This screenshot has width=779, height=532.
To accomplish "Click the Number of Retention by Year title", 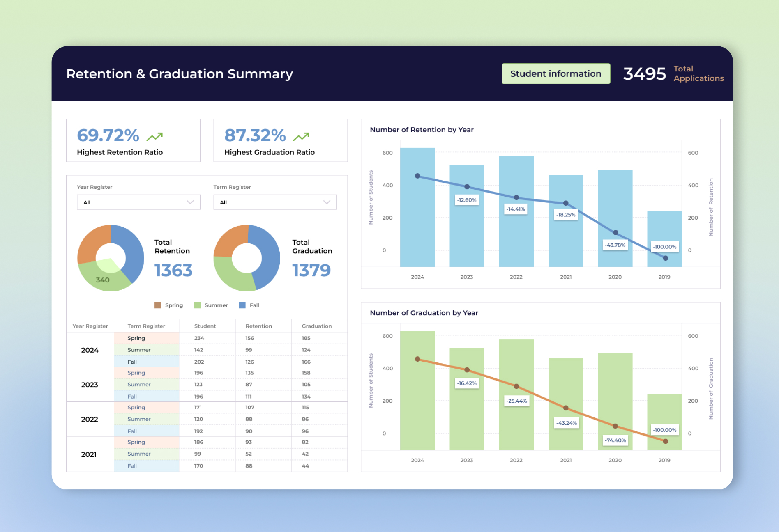I will pos(422,130).
